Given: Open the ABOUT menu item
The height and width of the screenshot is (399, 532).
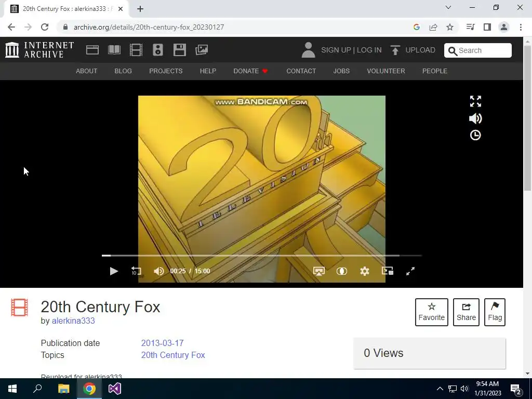Looking at the screenshot, I should [x=87, y=71].
